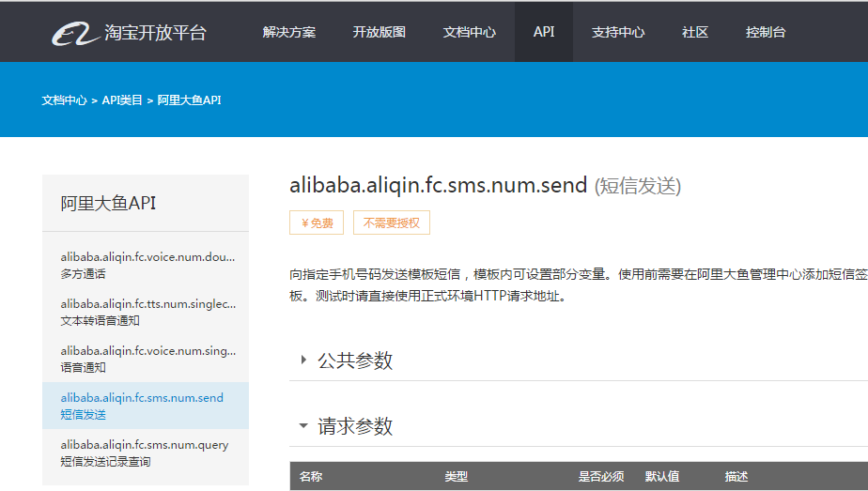This screenshot has height=491, width=868.
Task: Click the ￥免费 price tag
Action: (317, 222)
